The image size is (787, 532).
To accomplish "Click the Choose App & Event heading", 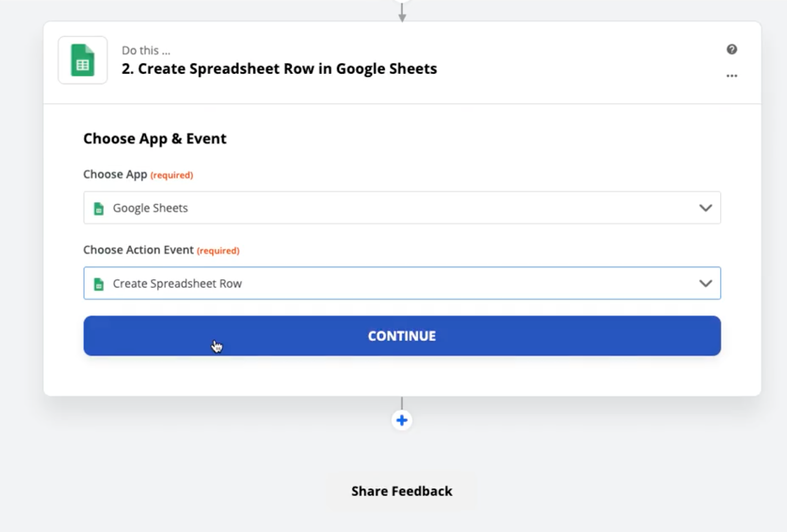I will tap(155, 139).
